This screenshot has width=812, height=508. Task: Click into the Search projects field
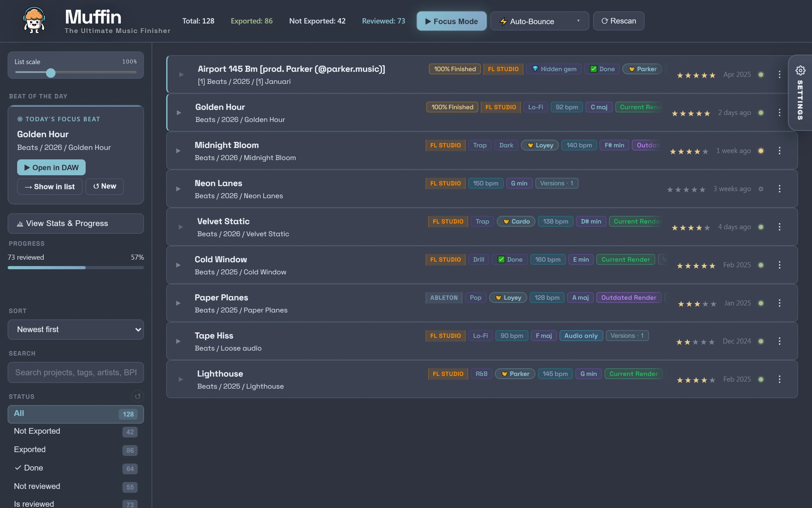click(76, 373)
